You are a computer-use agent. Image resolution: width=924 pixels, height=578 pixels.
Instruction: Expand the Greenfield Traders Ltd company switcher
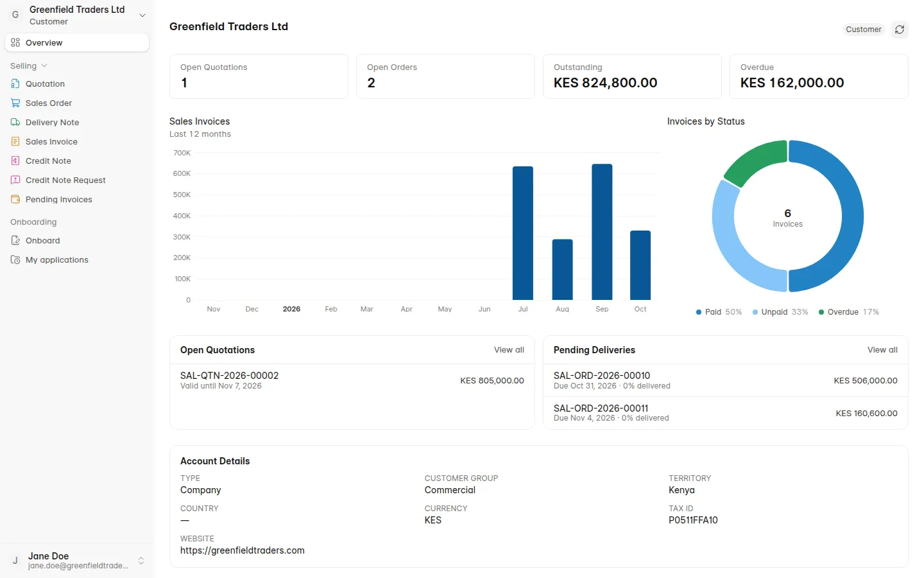pos(142,15)
